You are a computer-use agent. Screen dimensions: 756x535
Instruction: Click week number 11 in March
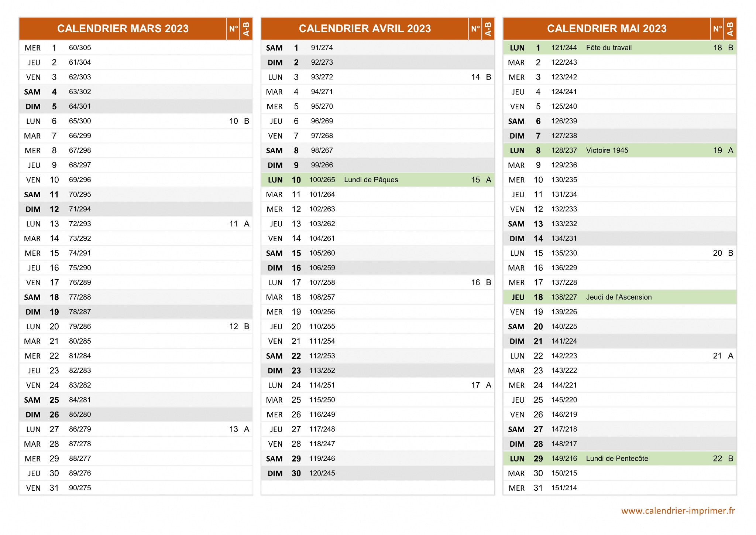(234, 224)
